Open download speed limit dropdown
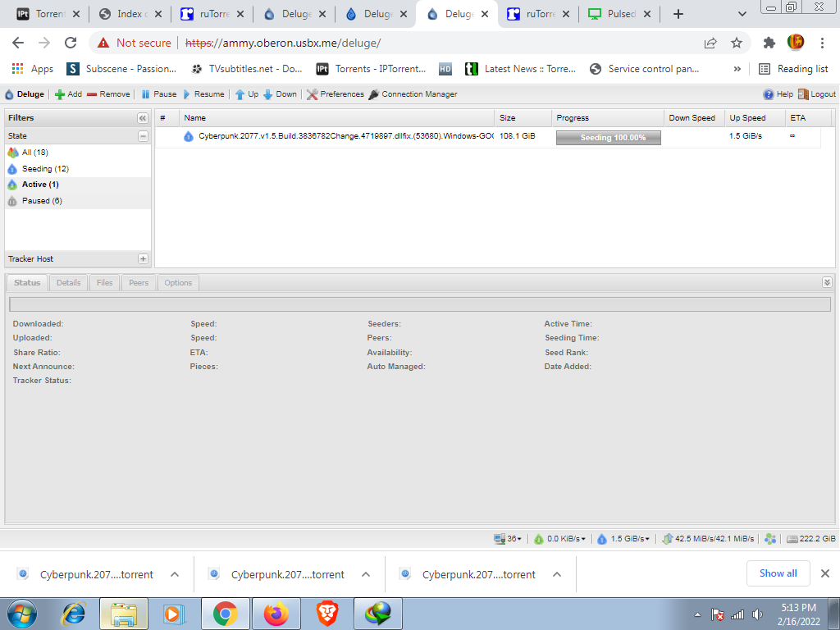The width and height of the screenshot is (840, 630). click(559, 539)
